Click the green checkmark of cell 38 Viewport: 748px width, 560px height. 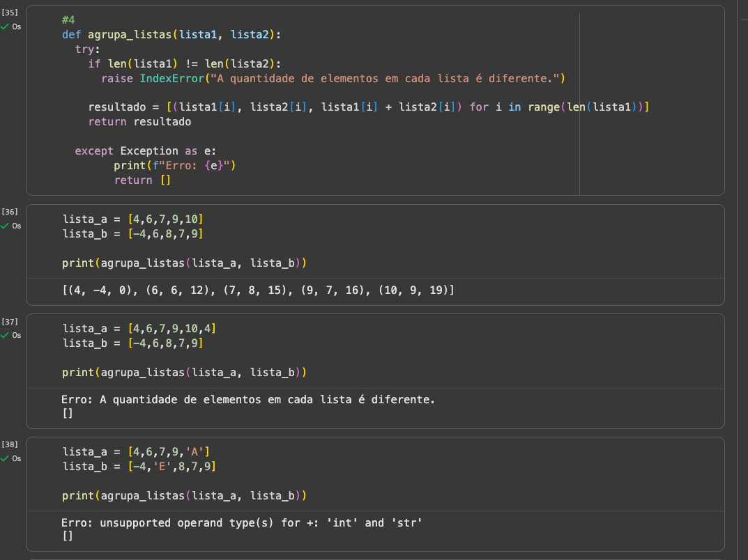click(5, 458)
